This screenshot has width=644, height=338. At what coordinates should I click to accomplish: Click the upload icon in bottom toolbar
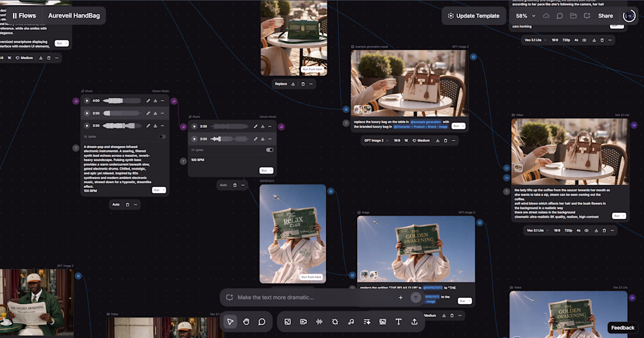click(x=415, y=322)
